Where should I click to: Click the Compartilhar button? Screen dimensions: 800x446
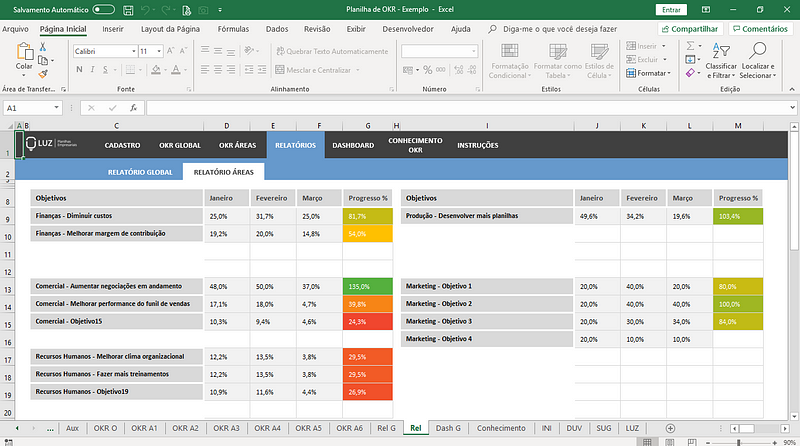pos(690,29)
